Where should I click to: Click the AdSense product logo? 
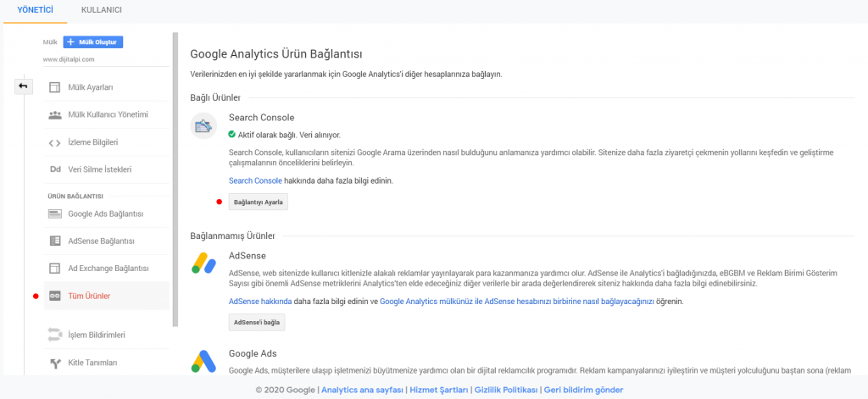pyautogui.click(x=203, y=263)
